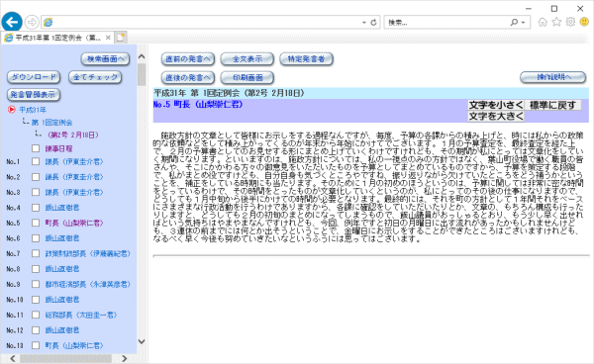Viewport: 594px width, 364px height.
Task: Check the No.10 飯山直樹君 checkbox
Action: 36,300
